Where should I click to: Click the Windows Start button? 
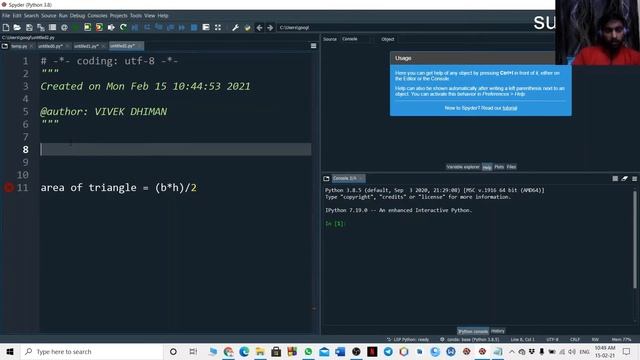click(10, 351)
